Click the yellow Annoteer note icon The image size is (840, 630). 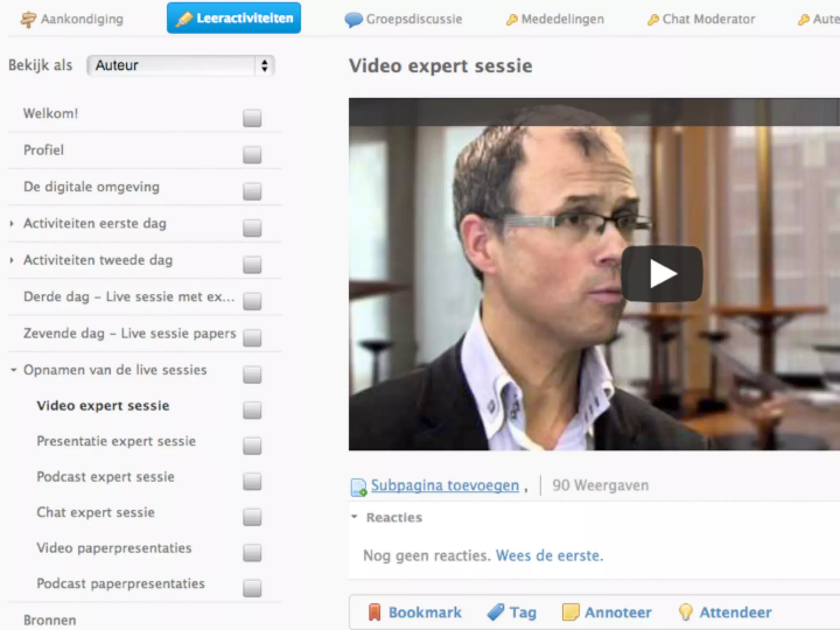pyautogui.click(x=571, y=612)
